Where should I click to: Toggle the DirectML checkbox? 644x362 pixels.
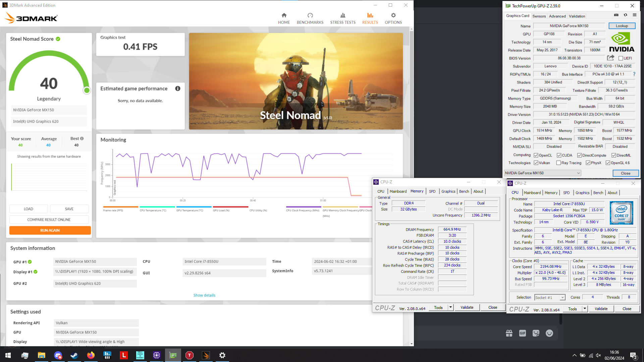click(613, 155)
